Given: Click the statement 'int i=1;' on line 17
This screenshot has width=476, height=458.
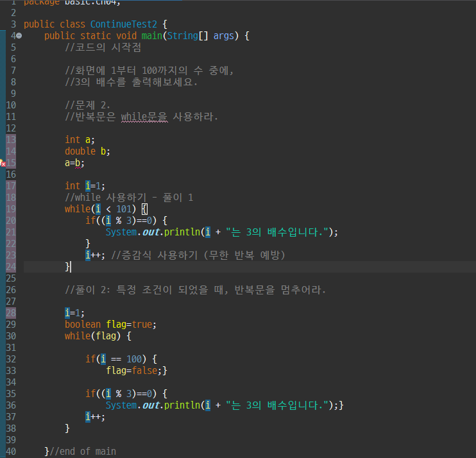Looking at the screenshot, I should [x=85, y=186].
